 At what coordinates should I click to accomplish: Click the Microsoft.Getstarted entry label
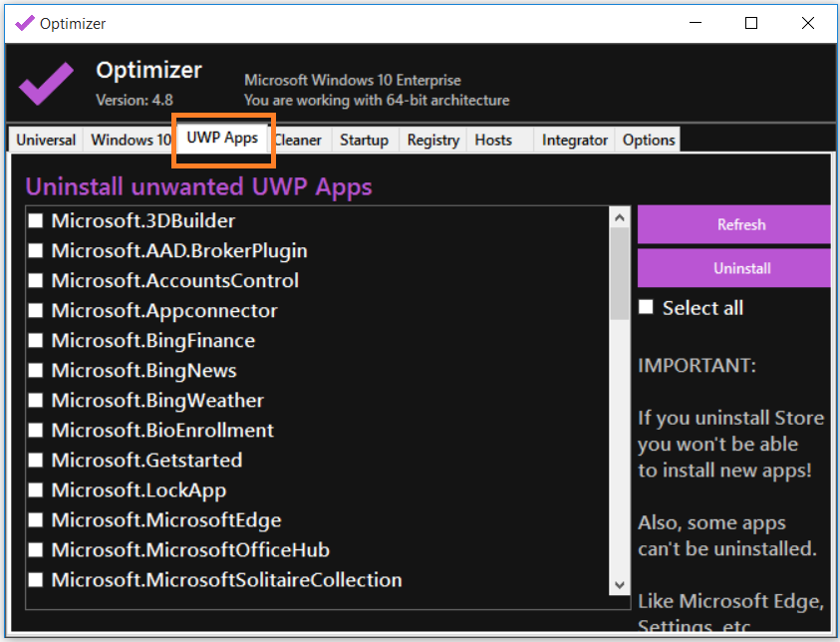(x=146, y=461)
